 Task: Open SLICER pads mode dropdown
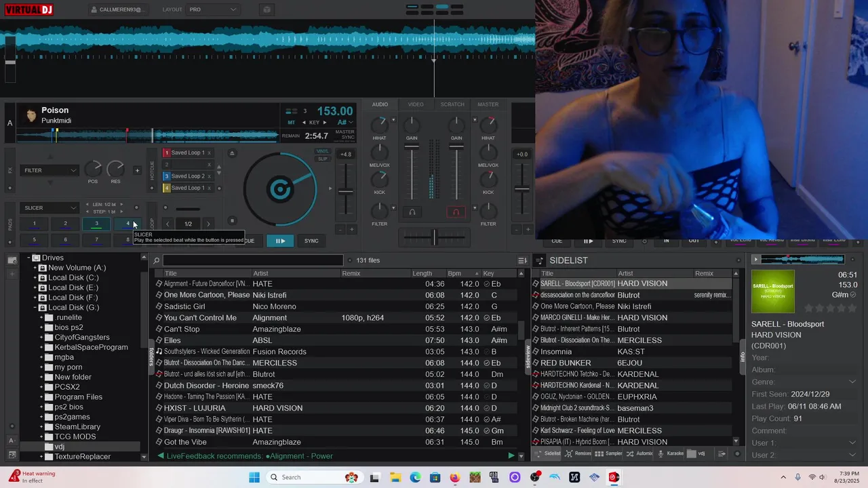[x=50, y=208]
